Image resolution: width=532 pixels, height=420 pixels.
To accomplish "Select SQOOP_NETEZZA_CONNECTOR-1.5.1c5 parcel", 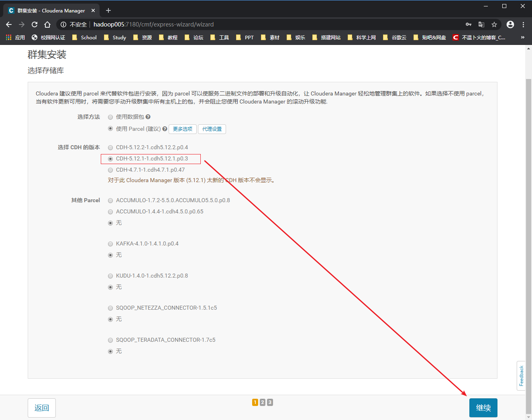I will pos(110,308).
